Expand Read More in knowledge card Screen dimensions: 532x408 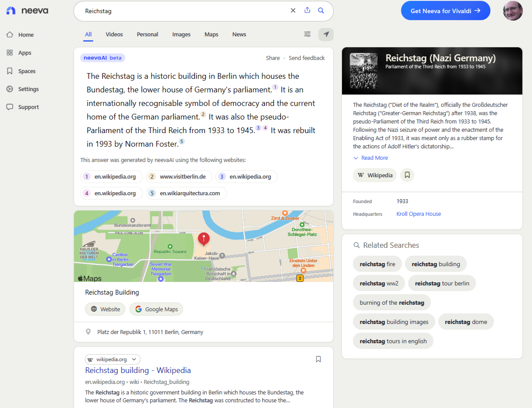tap(371, 158)
